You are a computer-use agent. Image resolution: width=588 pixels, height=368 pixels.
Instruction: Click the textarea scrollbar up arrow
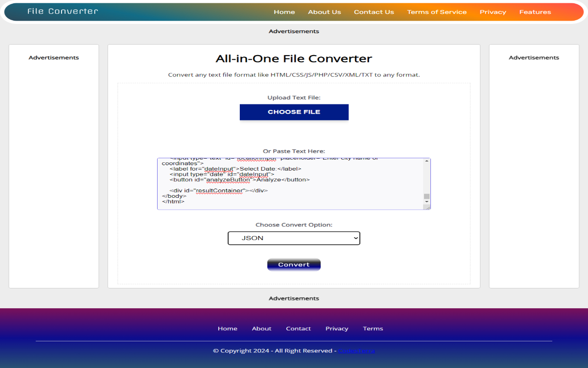pyautogui.click(x=427, y=161)
